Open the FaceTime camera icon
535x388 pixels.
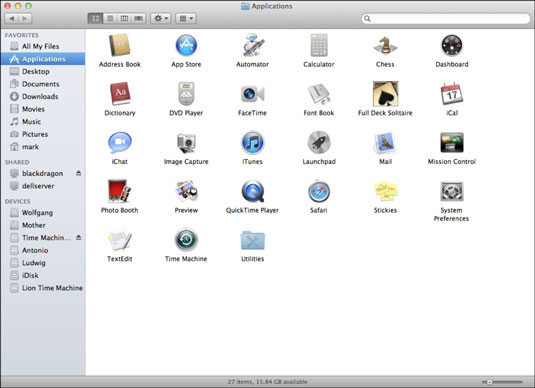coord(252,94)
